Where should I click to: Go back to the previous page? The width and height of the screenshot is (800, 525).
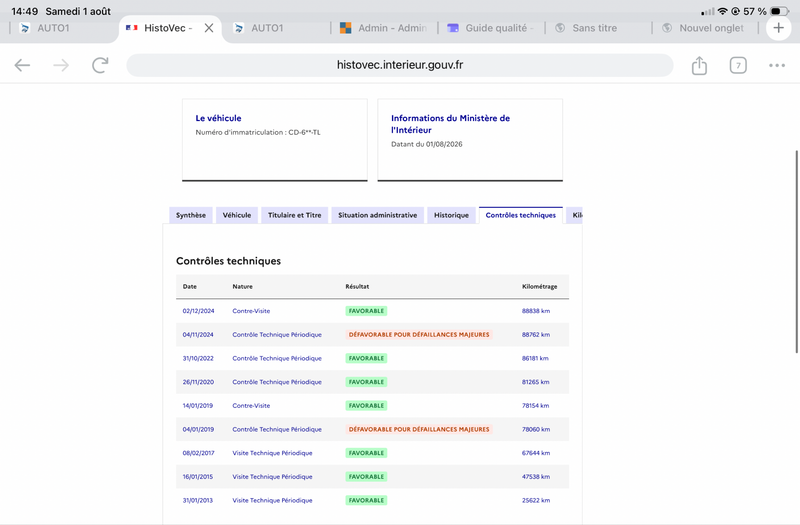coord(22,65)
